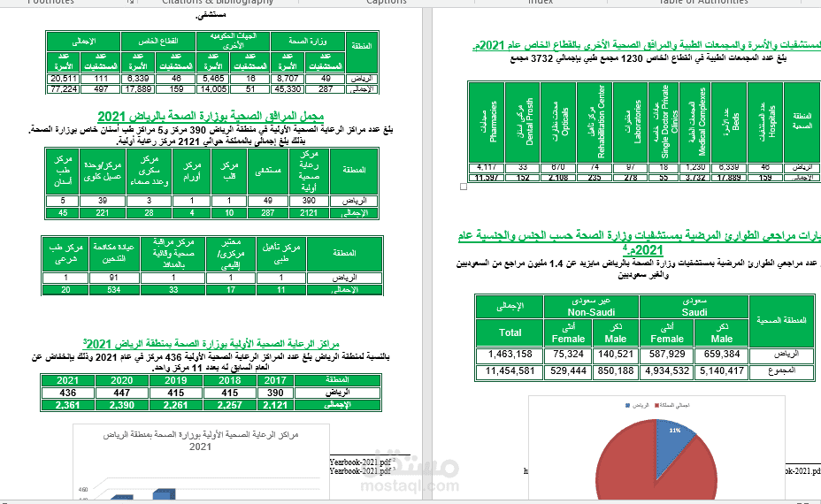The image size is (821, 504).
Task: Click the heading 'مجمل المرافق الصحية بوزارة الصحة بالرياض 2021'
Action: [x=211, y=116]
